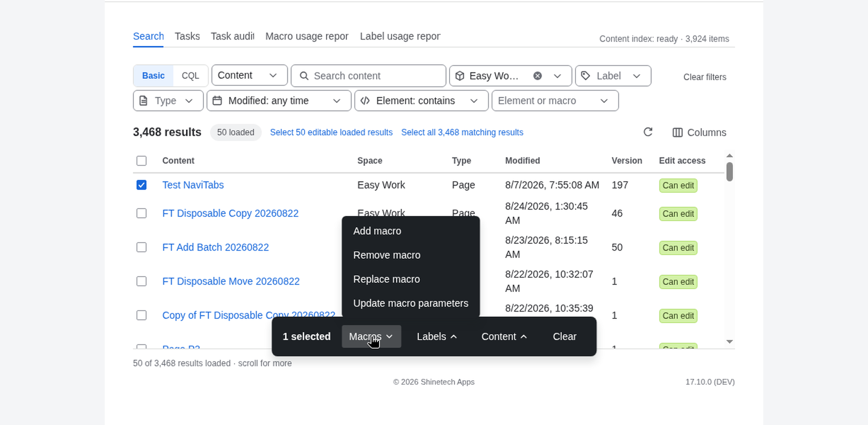Image resolution: width=868 pixels, height=425 pixels.
Task: Click the Version column header
Action: [626, 161]
